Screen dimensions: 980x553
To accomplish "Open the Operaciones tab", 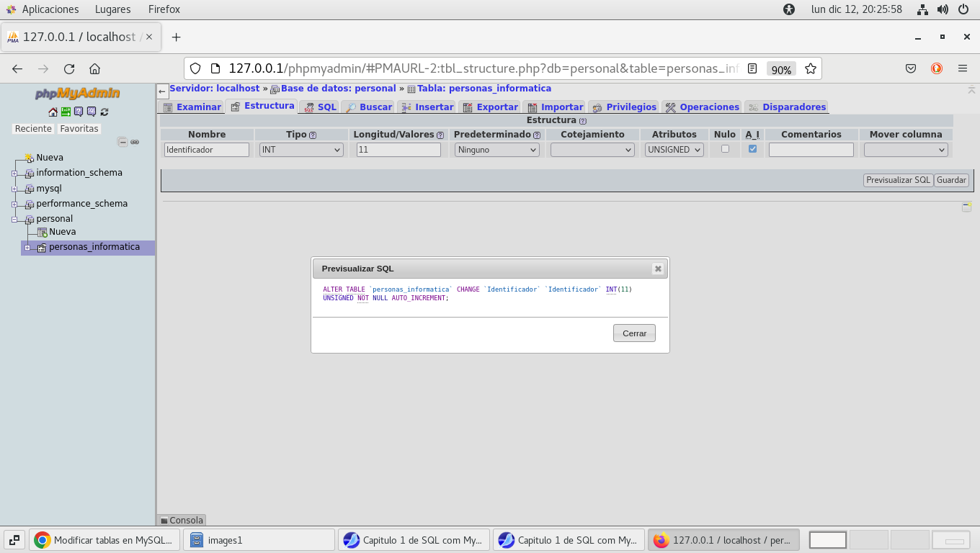I will click(702, 107).
